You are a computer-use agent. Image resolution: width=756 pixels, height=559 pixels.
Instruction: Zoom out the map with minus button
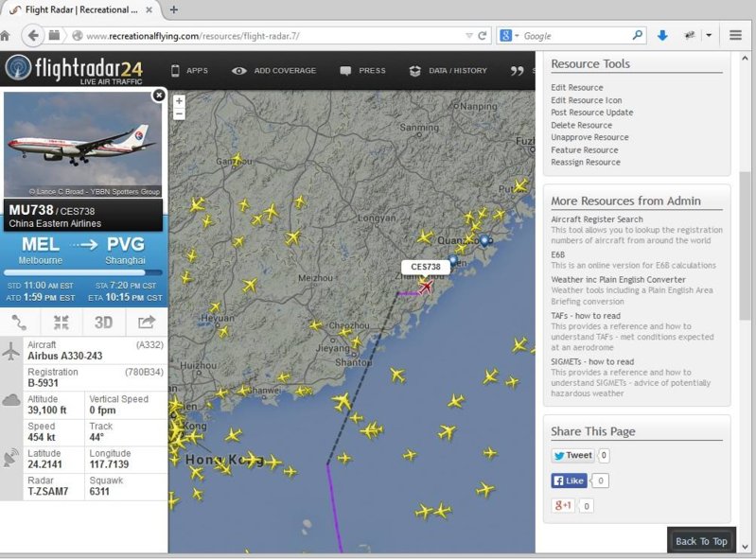click(179, 114)
